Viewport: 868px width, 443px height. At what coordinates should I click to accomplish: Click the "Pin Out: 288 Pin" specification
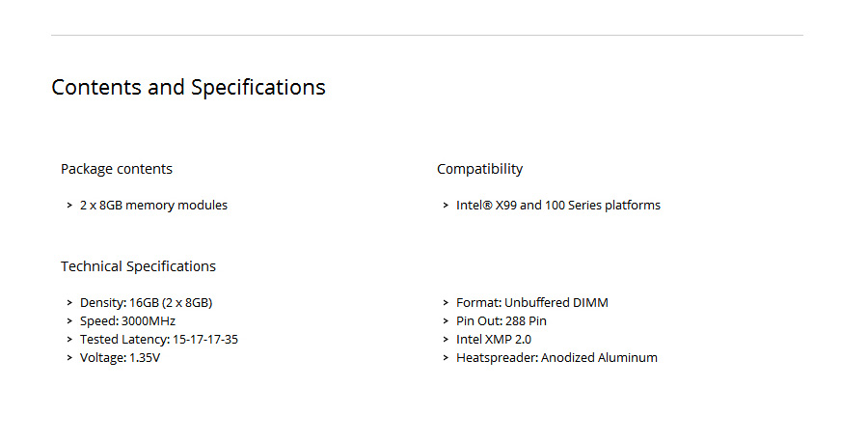tap(502, 321)
